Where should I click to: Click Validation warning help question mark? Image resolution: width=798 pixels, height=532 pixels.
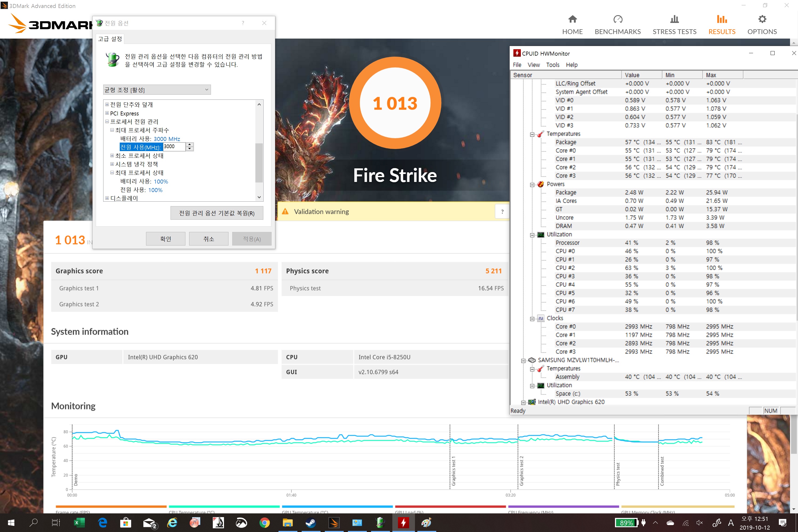click(502, 212)
